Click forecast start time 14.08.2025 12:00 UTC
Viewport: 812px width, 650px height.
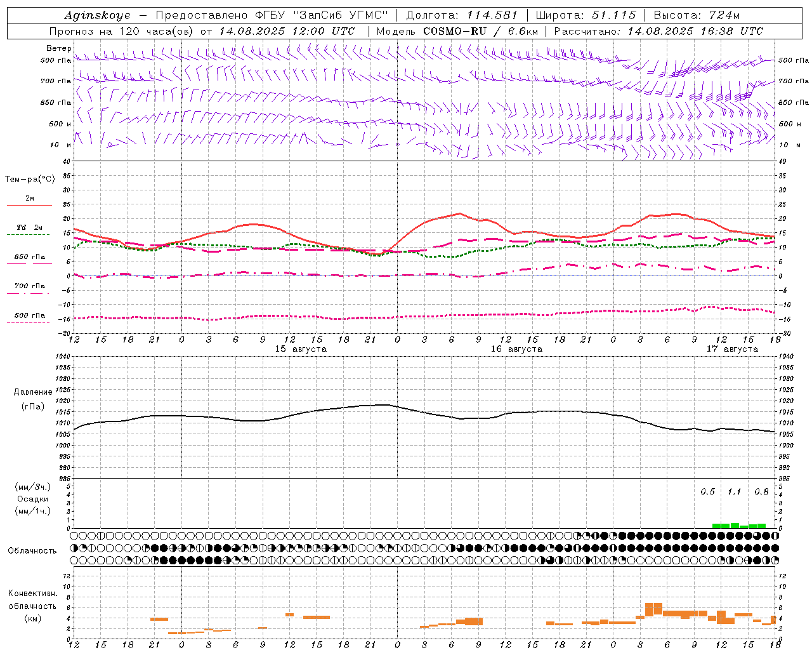pos(287,31)
